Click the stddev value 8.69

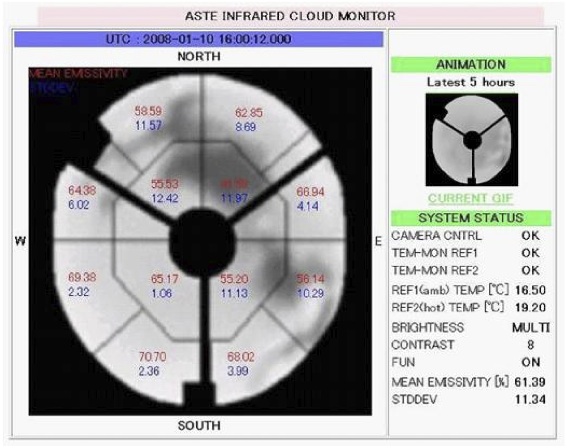pos(246,127)
